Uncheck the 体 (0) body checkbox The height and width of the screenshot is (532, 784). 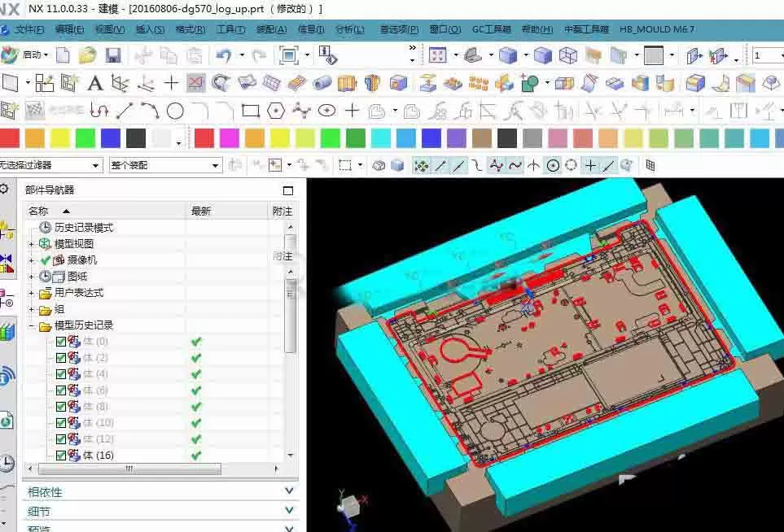[x=61, y=342]
